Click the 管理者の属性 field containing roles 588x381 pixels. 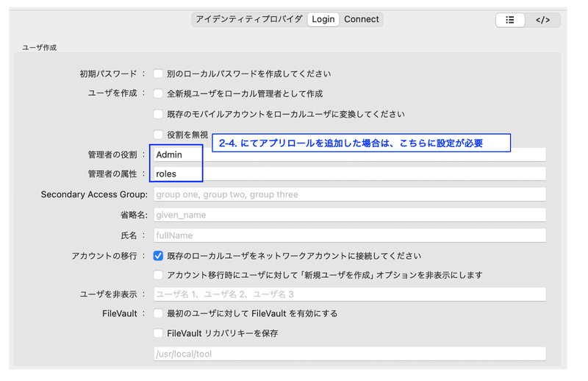pyautogui.click(x=350, y=174)
